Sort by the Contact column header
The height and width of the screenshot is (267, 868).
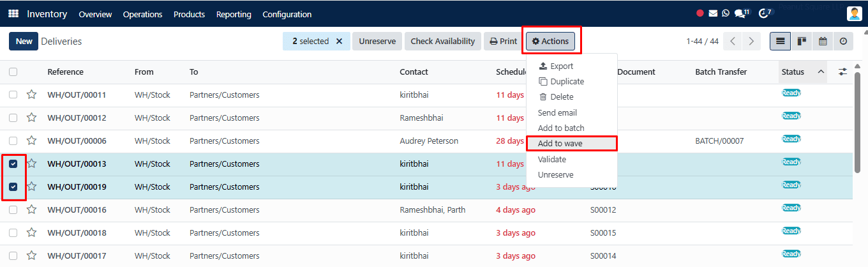point(414,72)
